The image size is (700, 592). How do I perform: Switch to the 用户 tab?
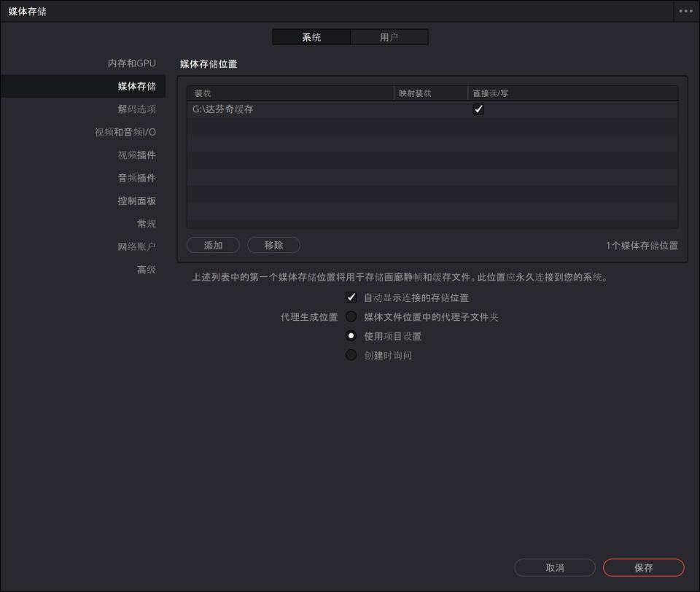tap(389, 37)
